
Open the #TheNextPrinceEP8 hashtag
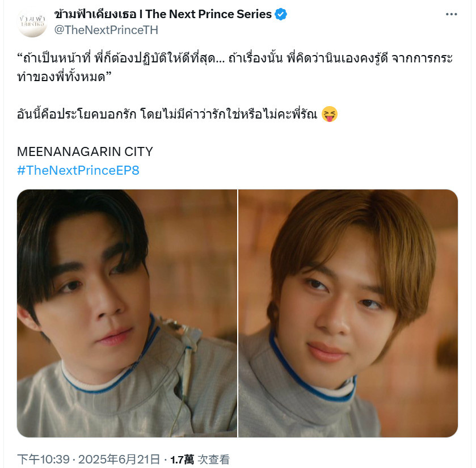[x=78, y=170]
